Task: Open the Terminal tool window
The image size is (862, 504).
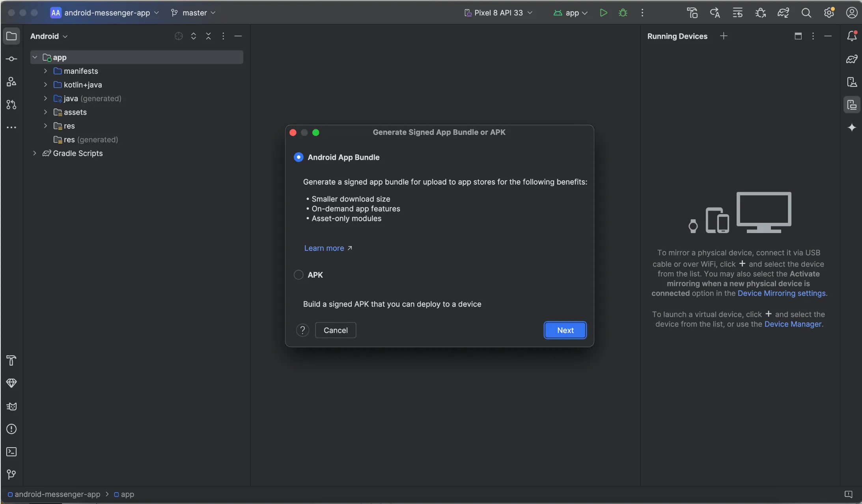Action: coord(11,452)
